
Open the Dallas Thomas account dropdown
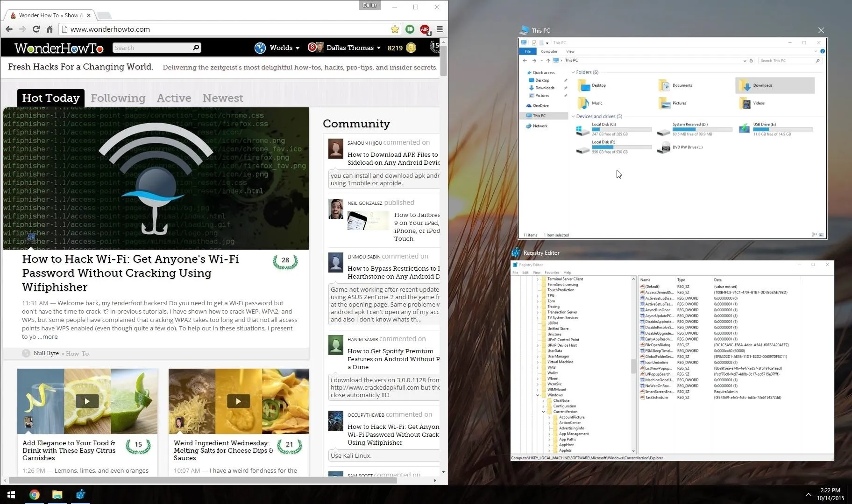353,48
